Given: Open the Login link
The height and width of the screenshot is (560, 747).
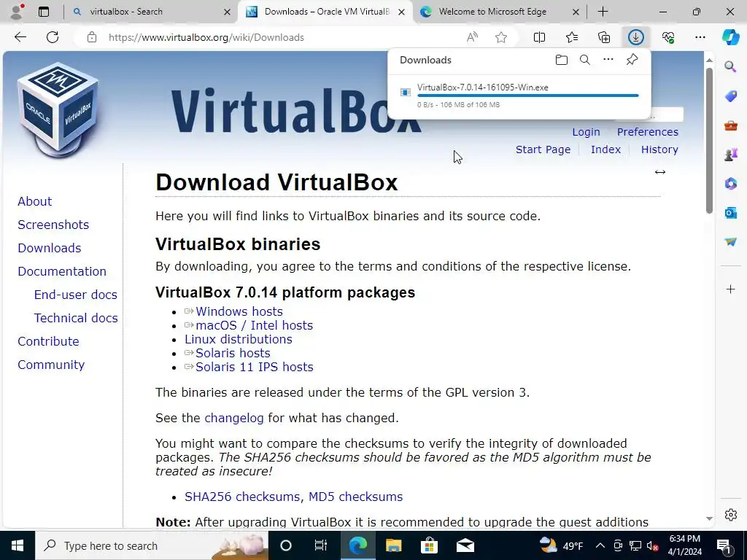Looking at the screenshot, I should click(x=586, y=132).
